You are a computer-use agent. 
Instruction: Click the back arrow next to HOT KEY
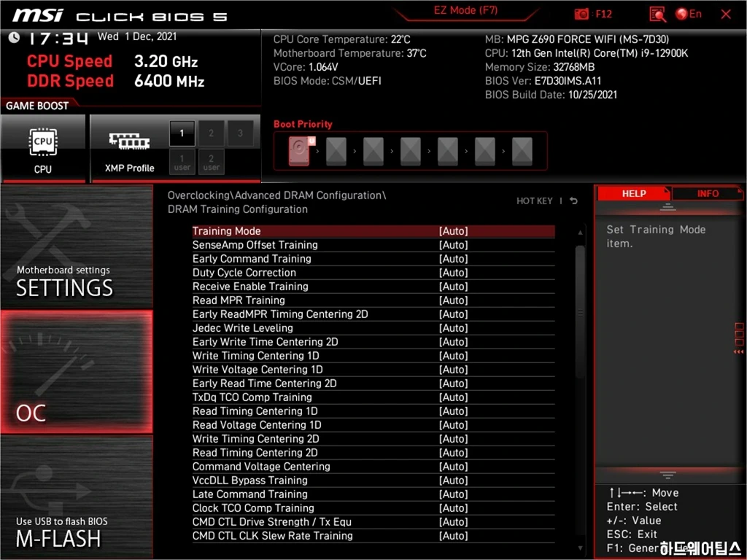[573, 201]
